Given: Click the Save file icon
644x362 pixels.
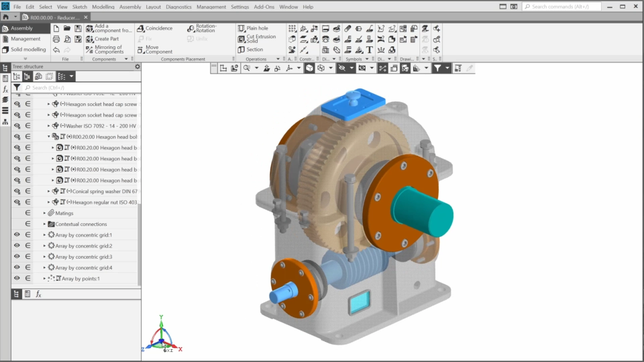Looking at the screenshot, I should coord(78,29).
